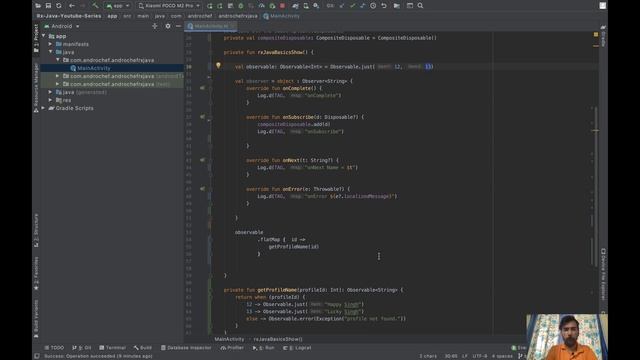Click the UTF-8 encoding status bar item
640x360 pixels.
[x=480, y=356]
